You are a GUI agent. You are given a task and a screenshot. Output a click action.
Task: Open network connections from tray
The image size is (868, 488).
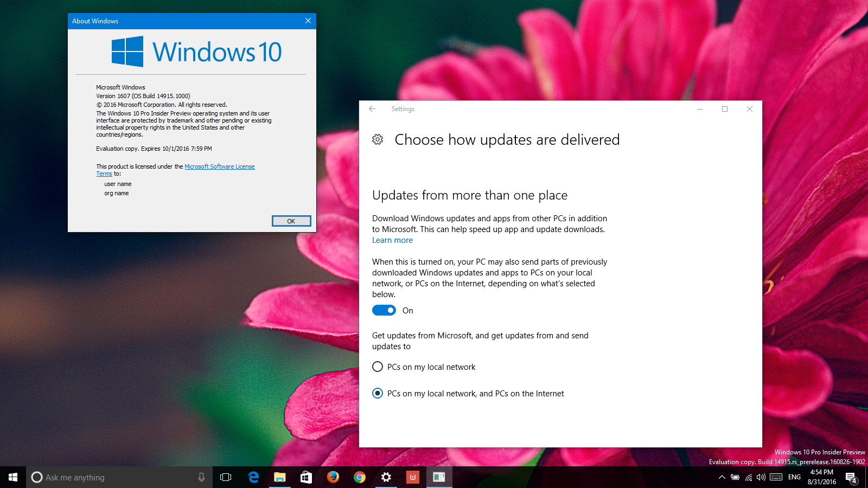pyautogui.click(x=749, y=477)
